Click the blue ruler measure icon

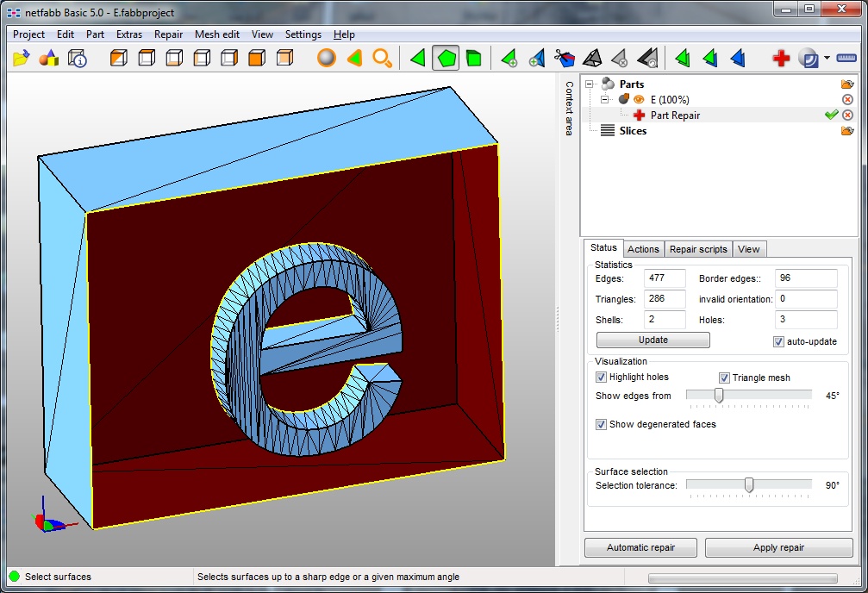846,58
